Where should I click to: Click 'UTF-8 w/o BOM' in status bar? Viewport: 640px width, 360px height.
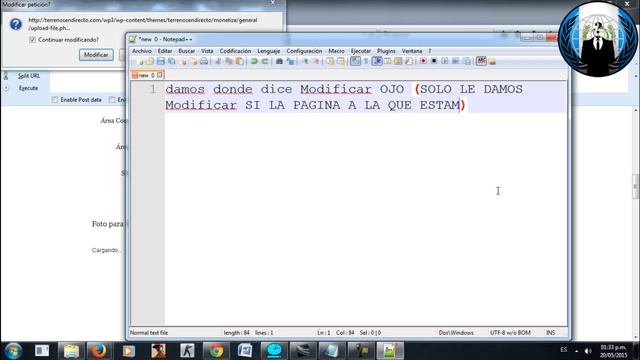(x=510, y=333)
